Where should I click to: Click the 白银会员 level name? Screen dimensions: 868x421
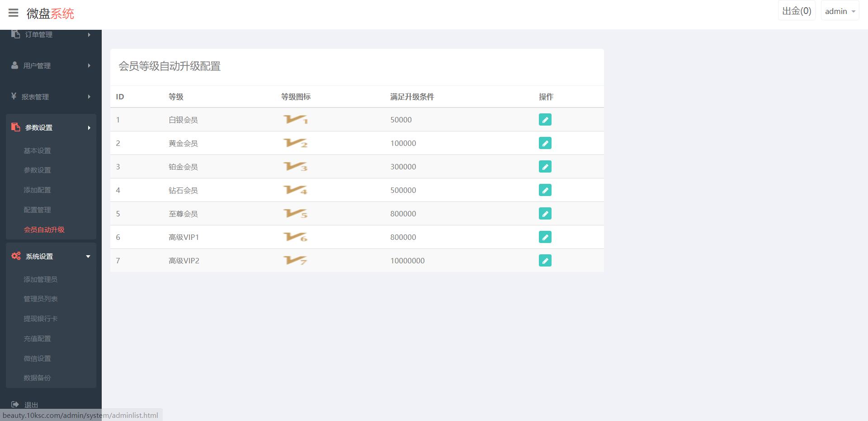(x=183, y=120)
